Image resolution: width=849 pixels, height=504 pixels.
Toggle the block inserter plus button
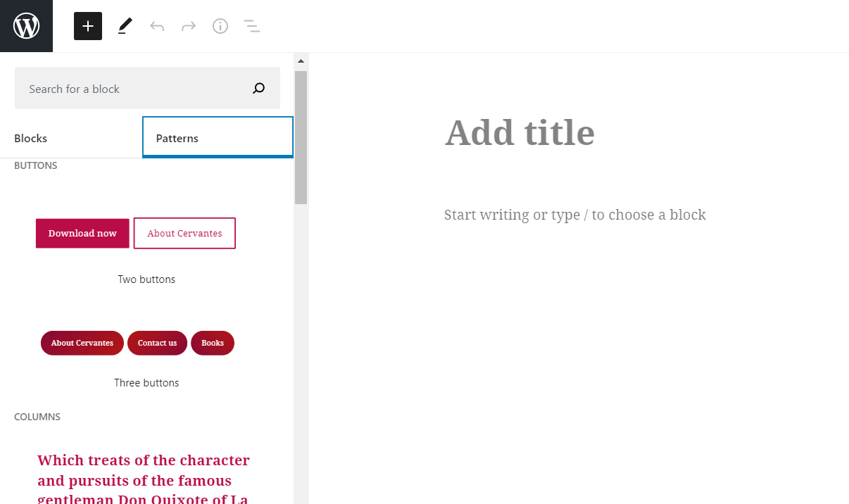[88, 26]
